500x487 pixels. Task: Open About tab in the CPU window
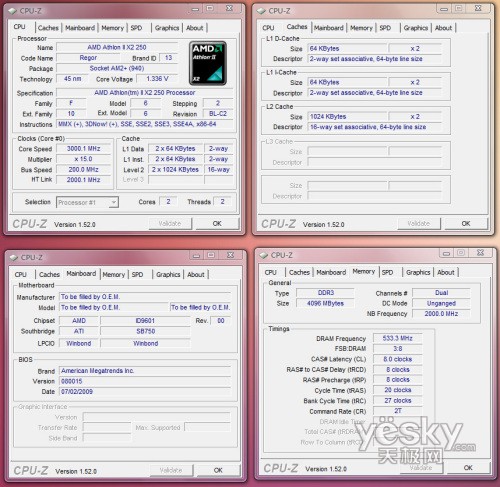pos(195,28)
